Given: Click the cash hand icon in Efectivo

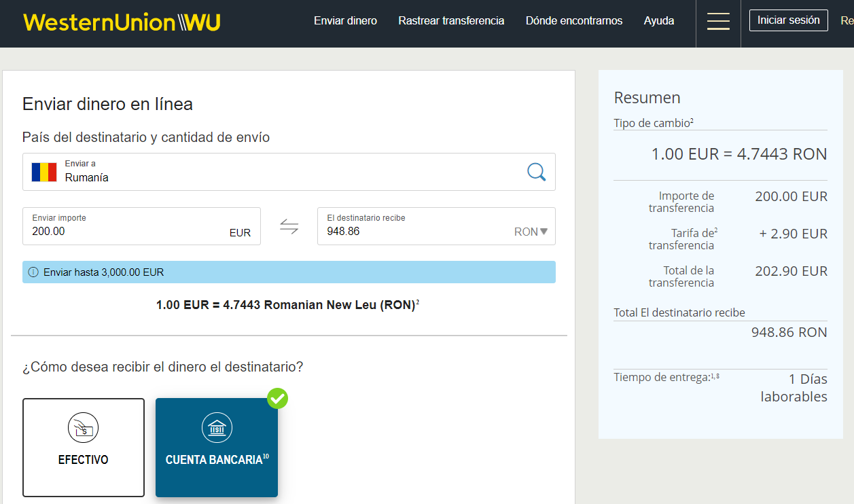Looking at the screenshot, I should click(84, 428).
